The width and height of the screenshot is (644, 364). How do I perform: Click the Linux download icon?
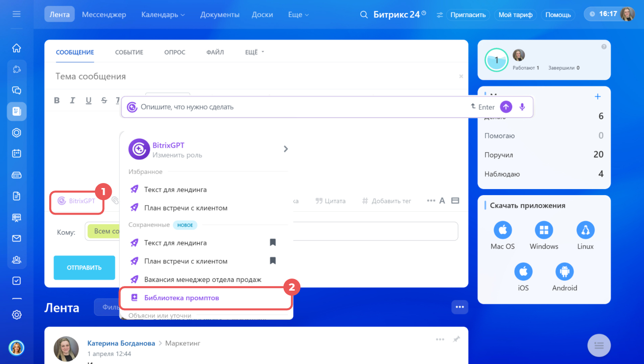[x=585, y=230]
